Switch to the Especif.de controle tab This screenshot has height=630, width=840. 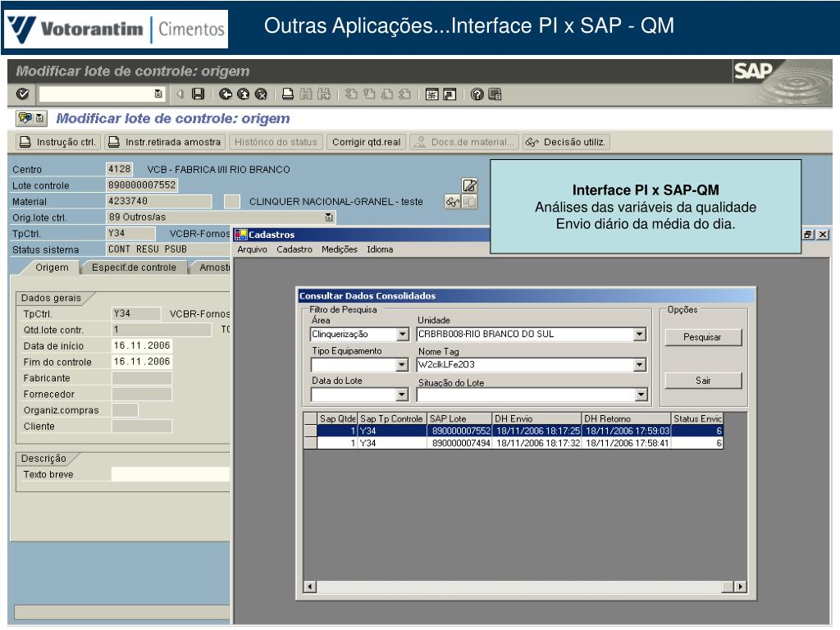pos(134,267)
